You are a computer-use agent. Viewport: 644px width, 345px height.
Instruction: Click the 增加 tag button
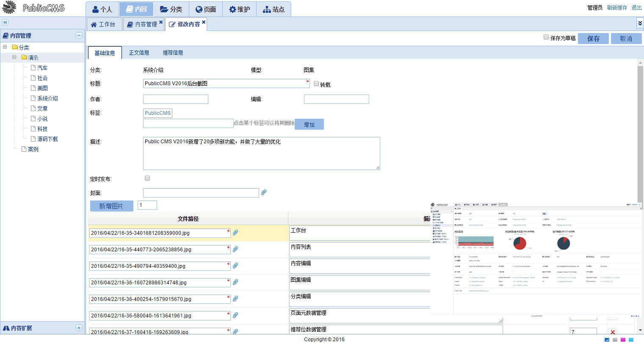coord(309,124)
